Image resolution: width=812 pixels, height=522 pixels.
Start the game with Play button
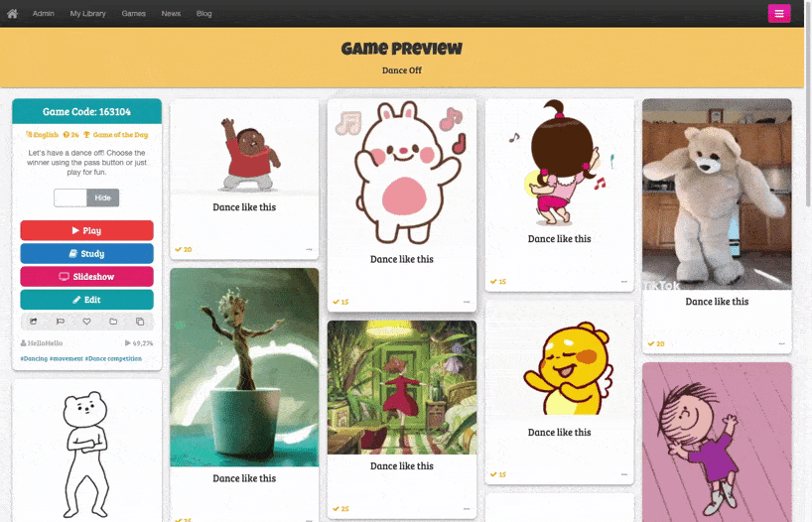pyautogui.click(x=87, y=230)
